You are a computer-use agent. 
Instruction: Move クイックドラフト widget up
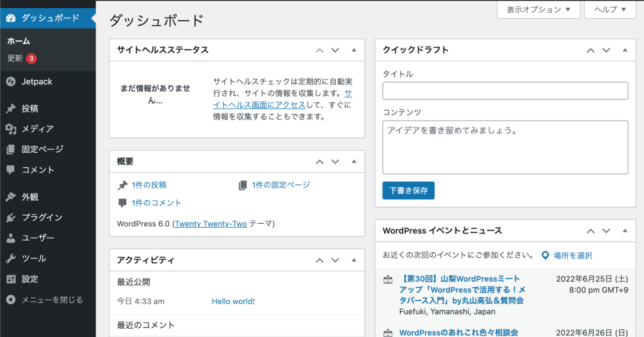click(591, 50)
